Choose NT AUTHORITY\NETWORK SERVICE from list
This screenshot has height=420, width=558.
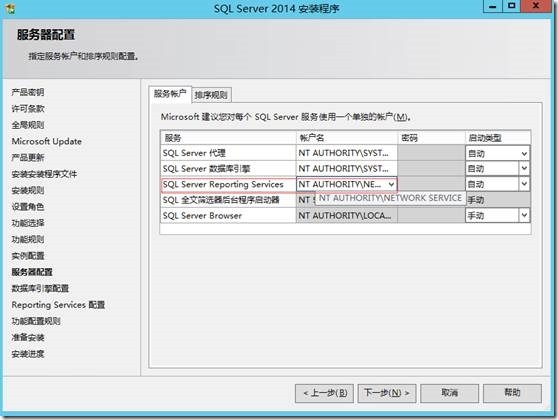(390, 198)
